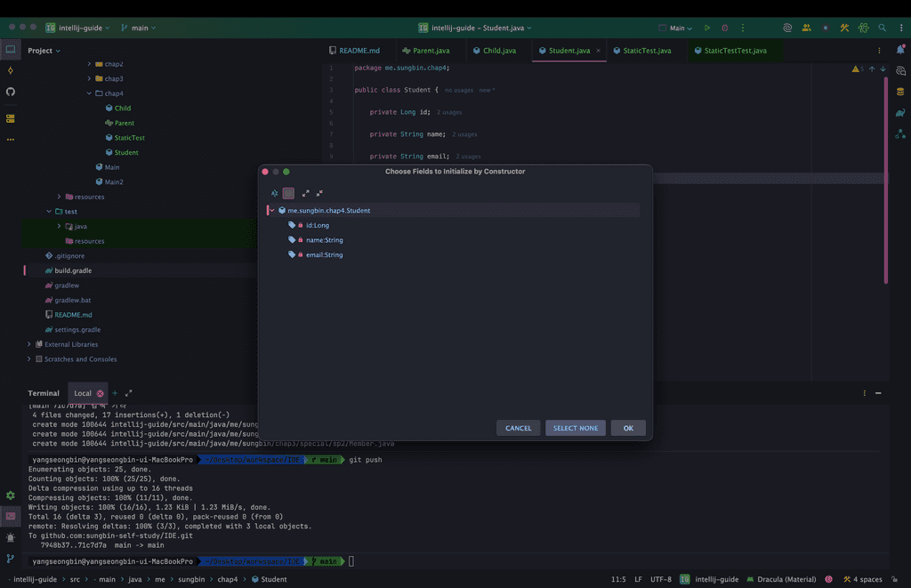This screenshot has height=588, width=911.
Task: Toggle the Show Classes button in dialog
Action: click(288, 193)
